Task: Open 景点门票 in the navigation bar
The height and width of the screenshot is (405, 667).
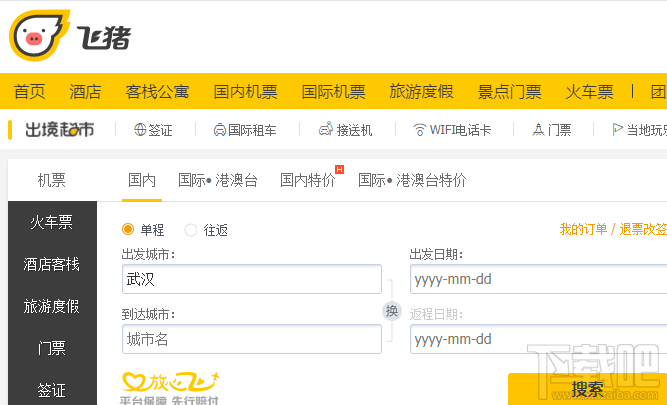Action: [510, 91]
